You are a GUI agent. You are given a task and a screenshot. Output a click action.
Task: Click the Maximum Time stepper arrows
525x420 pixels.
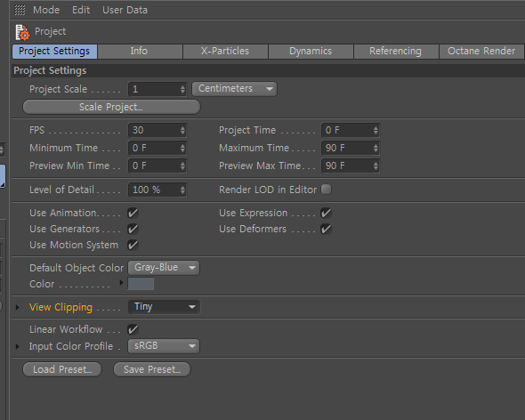[376, 148]
